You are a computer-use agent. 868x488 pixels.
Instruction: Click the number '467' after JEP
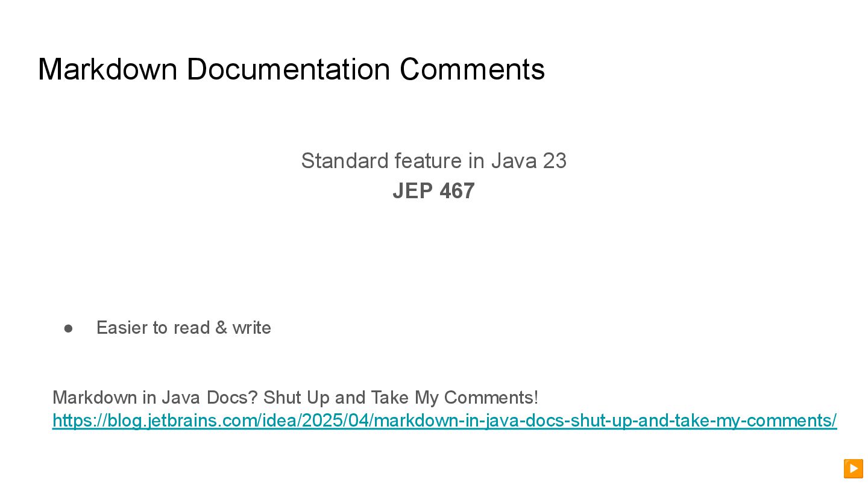(x=457, y=191)
